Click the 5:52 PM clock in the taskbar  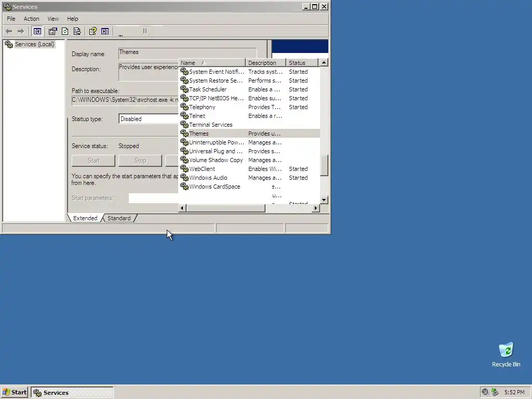(x=514, y=392)
